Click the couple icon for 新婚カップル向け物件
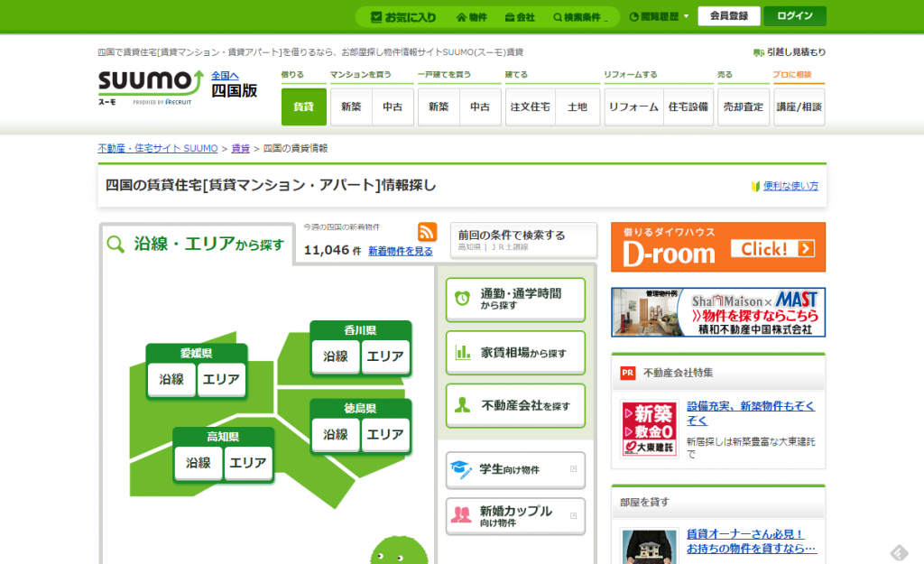 click(461, 515)
